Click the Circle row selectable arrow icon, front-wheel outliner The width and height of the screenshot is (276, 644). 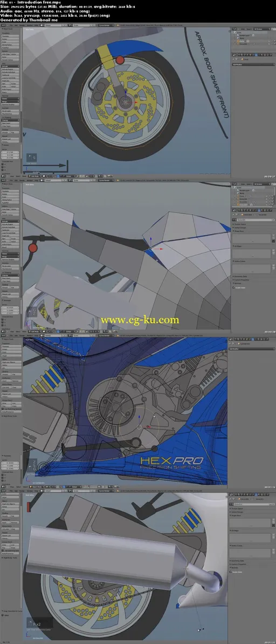[272, 41]
